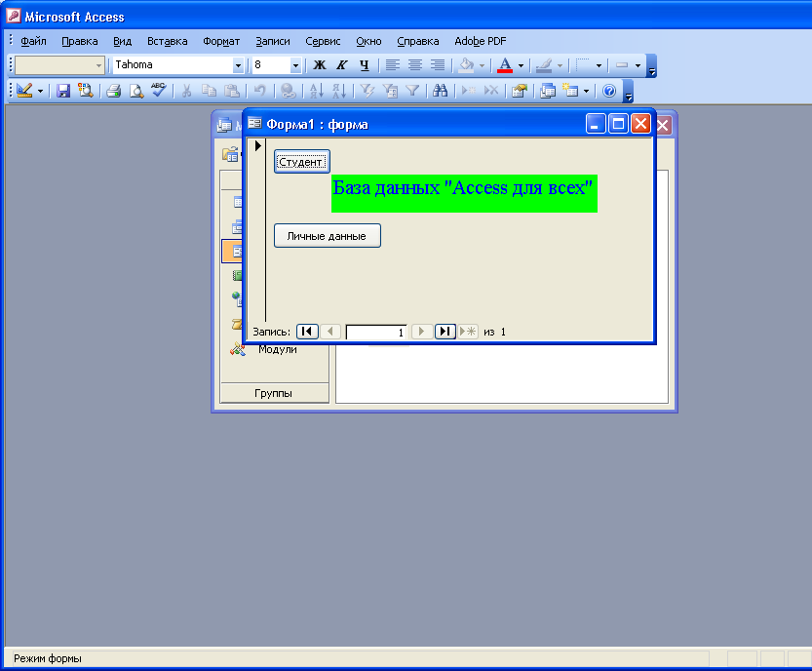Viewport: 812px width, 671px height.
Task: Click New Object icon
Action: coord(570,91)
